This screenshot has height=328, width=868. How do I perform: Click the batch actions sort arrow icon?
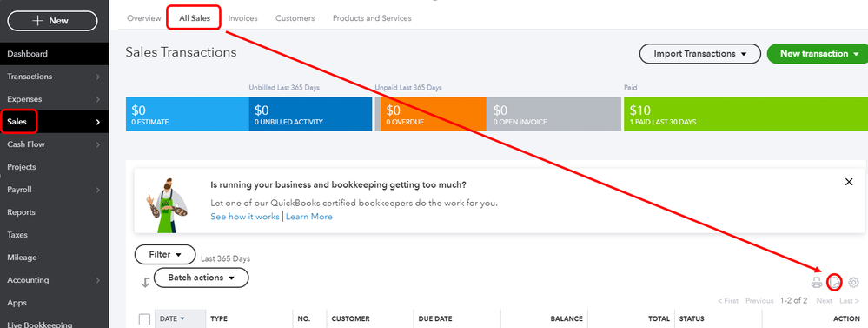click(145, 283)
